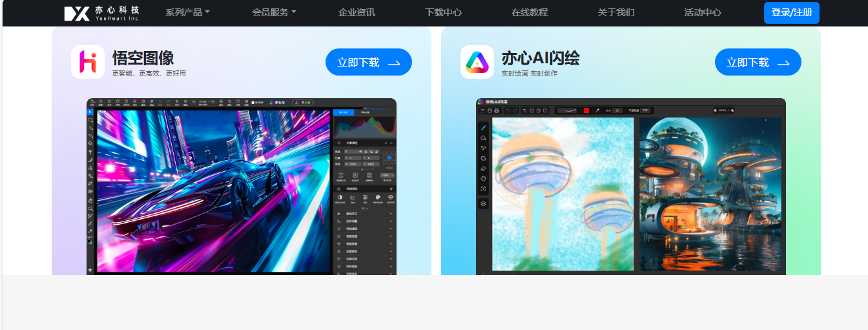Click the mushroom sketch canvas in AI闪绘 preview

[x=563, y=194]
